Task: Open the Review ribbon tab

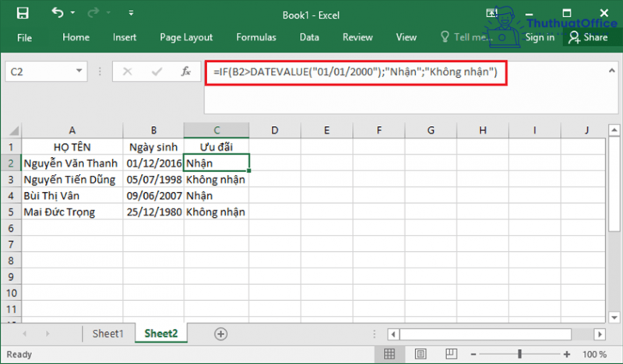Action: tap(357, 37)
